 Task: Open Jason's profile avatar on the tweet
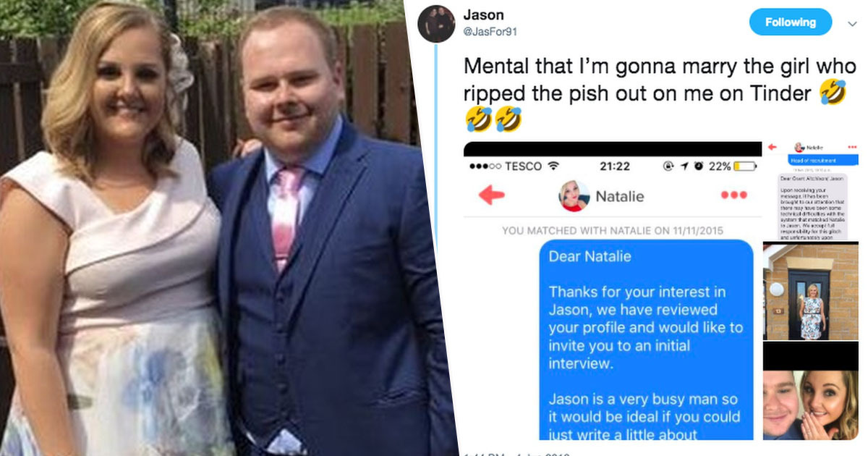click(436, 22)
